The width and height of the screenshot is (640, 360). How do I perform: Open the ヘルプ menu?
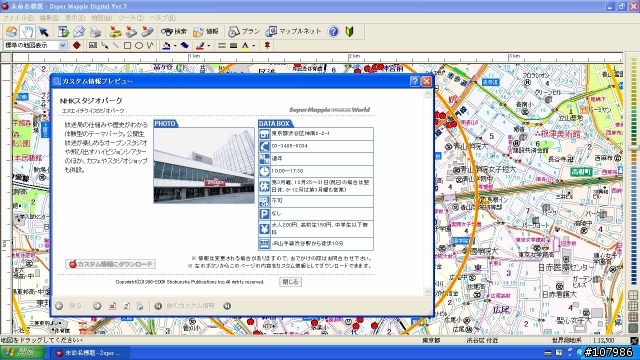(162, 18)
